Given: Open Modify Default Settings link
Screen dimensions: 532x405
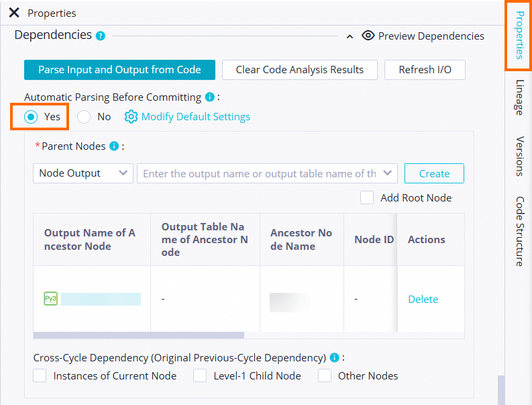Looking at the screenshot, I should pos(195,117).
